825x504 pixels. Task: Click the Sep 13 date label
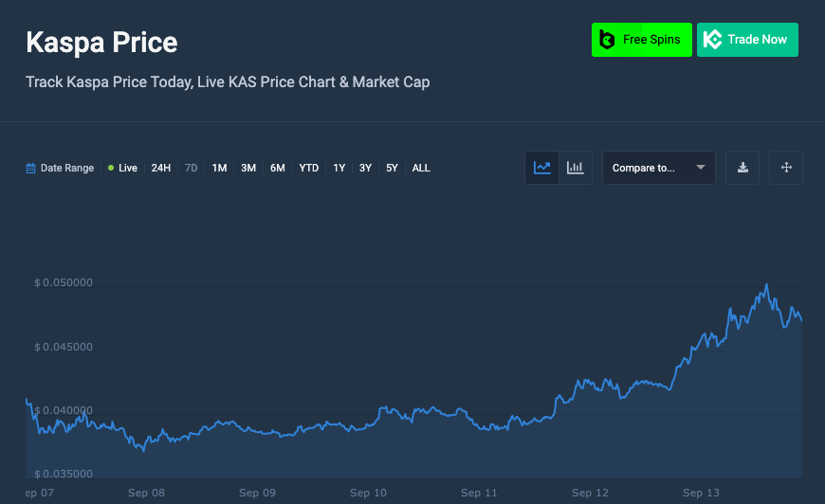point(701,493)
